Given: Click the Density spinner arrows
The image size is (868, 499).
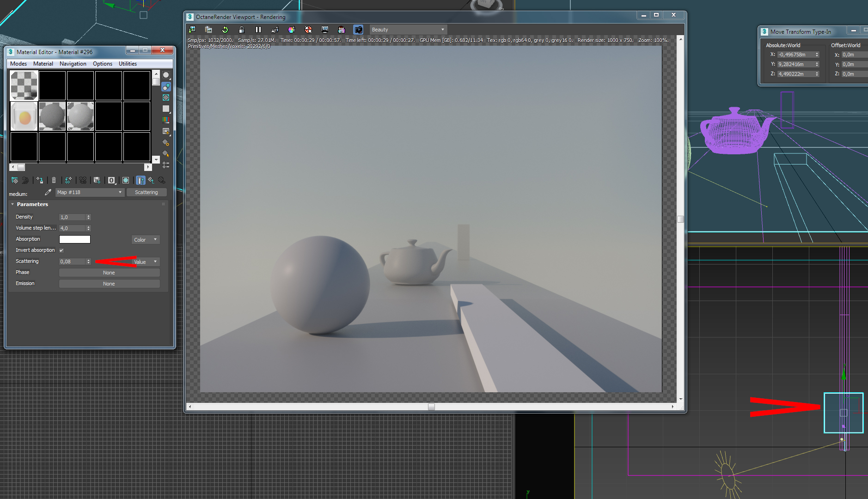Looking at the screenshot, I should click(89, 217).
